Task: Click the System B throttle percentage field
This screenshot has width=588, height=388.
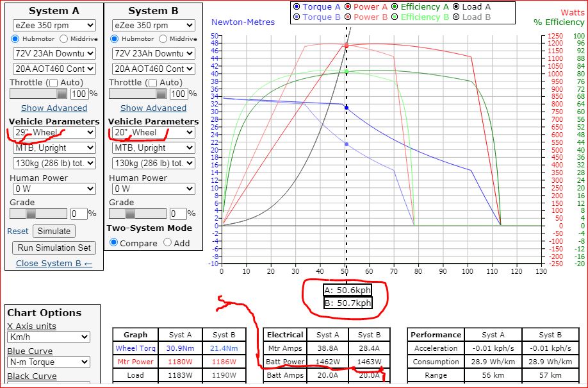Action: tap(177, 94)
